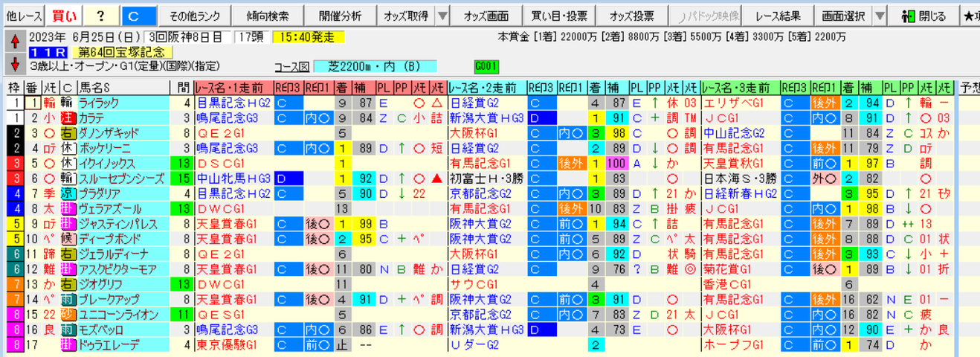Click the 涼 badge next to プラダリア
980x357 pixels.
coord(67,193)
